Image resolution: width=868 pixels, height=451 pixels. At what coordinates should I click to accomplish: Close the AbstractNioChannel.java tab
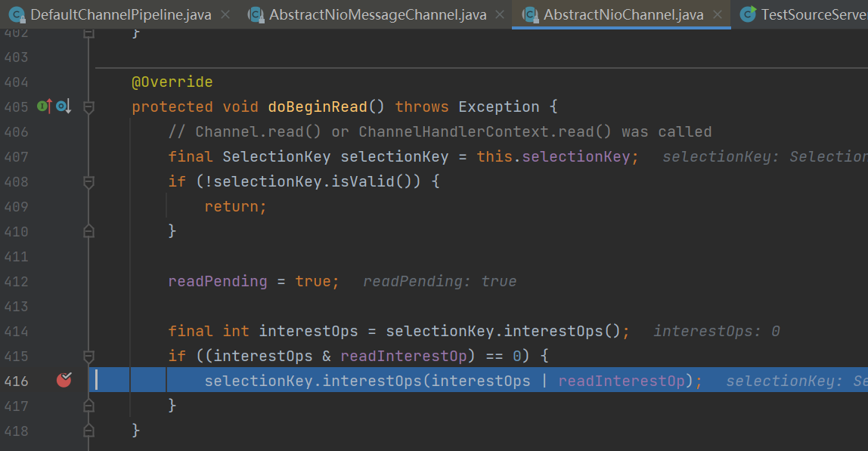(718, 14)
